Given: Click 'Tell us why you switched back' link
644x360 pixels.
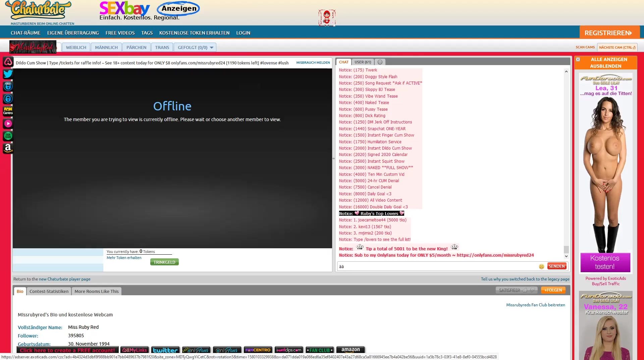Looking at the screenshot, I should tap(525, 279).
